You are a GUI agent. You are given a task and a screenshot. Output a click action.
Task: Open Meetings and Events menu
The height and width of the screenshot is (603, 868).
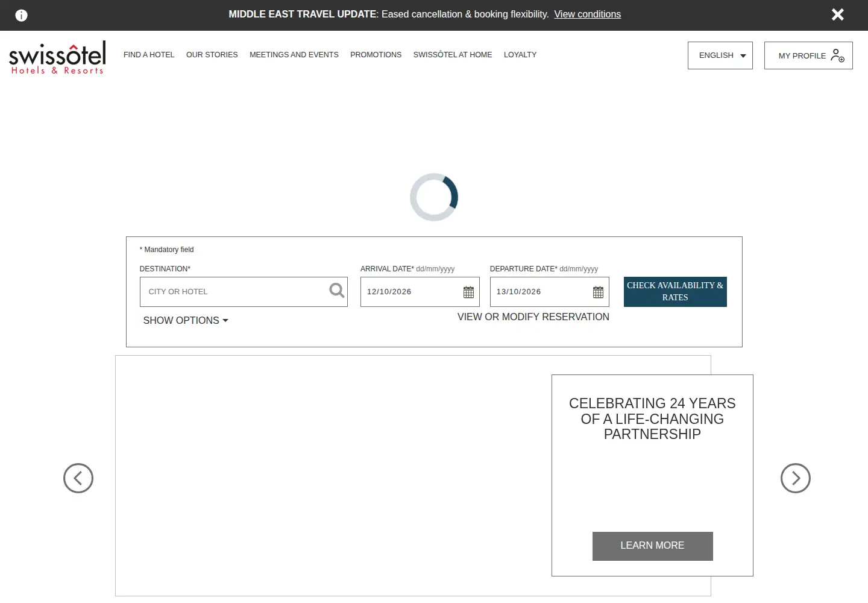point(294,55)
